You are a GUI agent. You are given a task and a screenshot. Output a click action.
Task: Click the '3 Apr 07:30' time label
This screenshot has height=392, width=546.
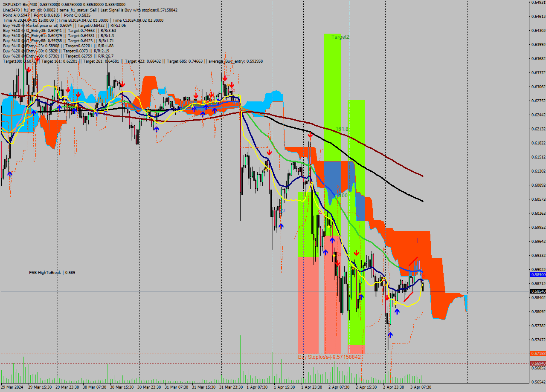tap(421, 387)
